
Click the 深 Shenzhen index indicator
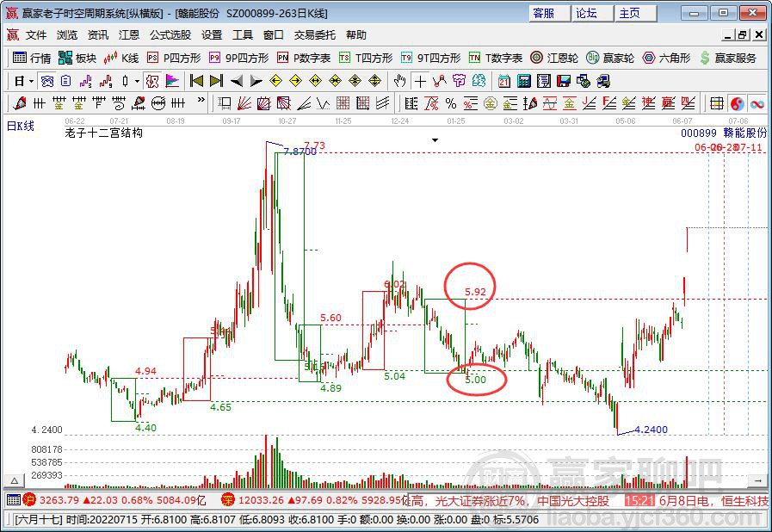(x=228, y=500)
